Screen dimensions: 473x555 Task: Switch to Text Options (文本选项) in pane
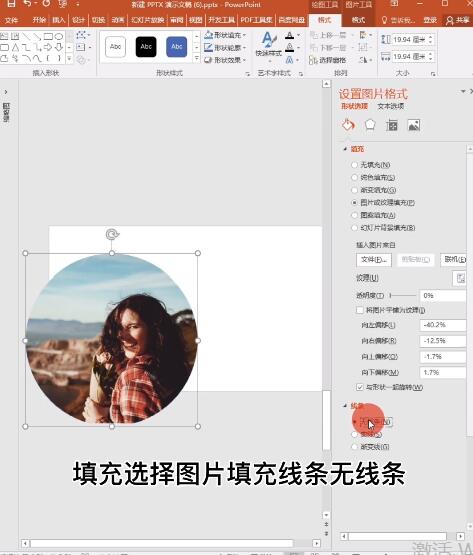(x=391, y=106)
